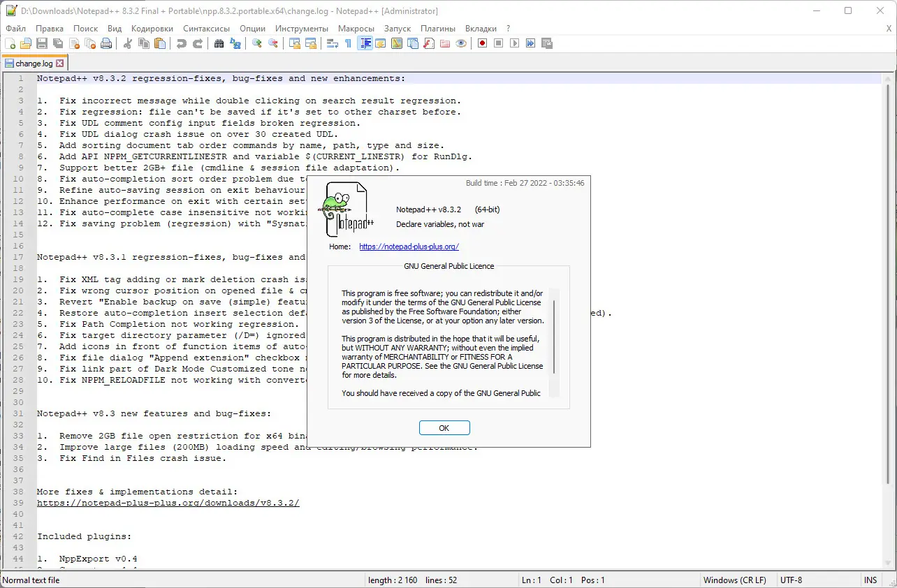Open the Вид menu
The height and width of the screenshot is (588, 897).
pyautogui.click(x=115, y=29)
